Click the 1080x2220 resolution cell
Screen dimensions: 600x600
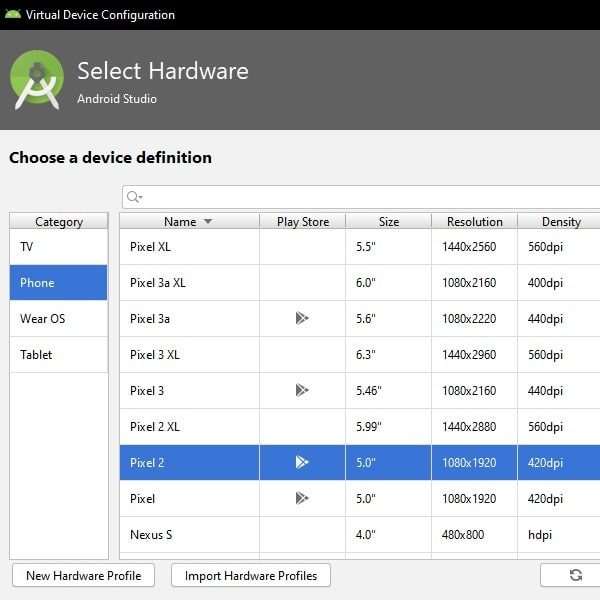(474, 319)
